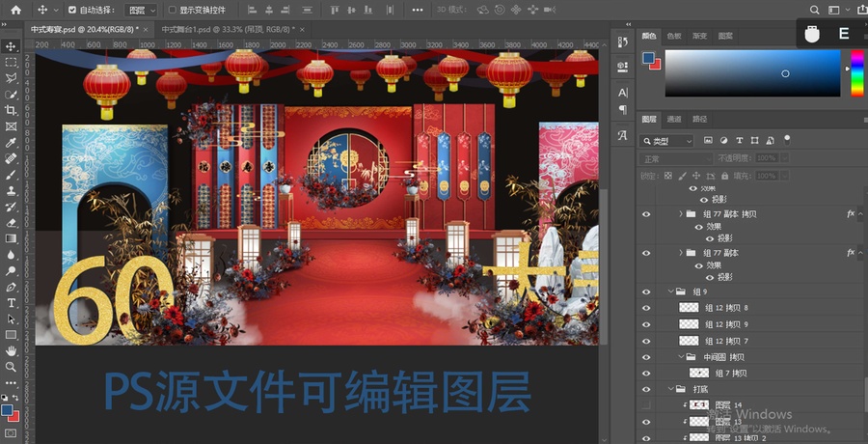The width and height of the screenshot is (868, 444).
Task: Hide layer 组 12 拷贝 9
Action: tap(645, 324)
